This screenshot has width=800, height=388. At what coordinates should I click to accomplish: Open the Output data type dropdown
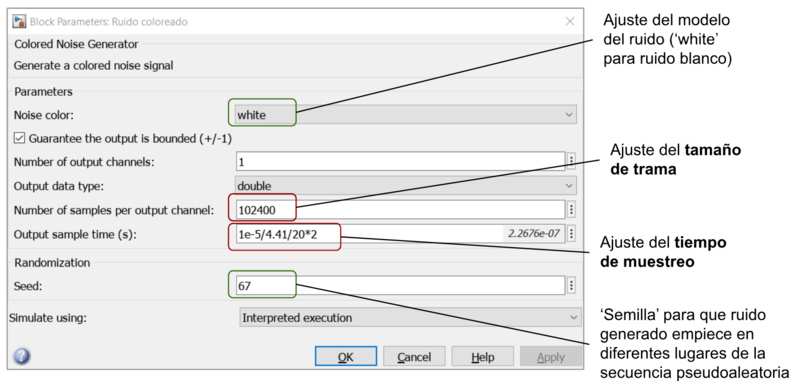406,185
